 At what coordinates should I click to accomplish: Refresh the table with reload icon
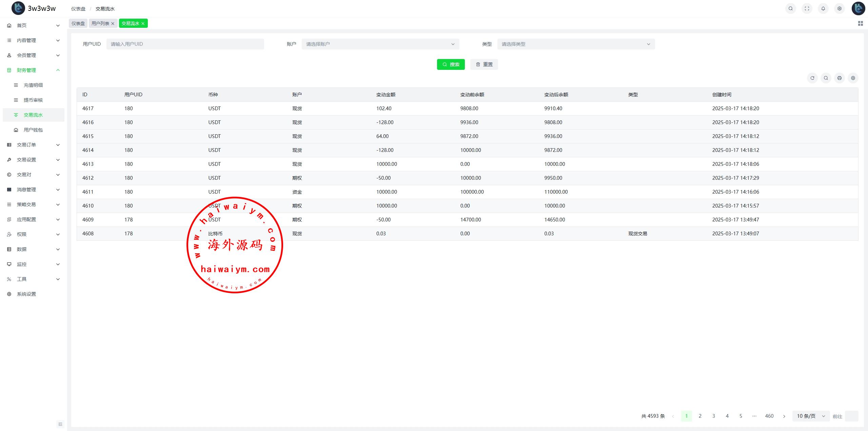tap(812, 78)
